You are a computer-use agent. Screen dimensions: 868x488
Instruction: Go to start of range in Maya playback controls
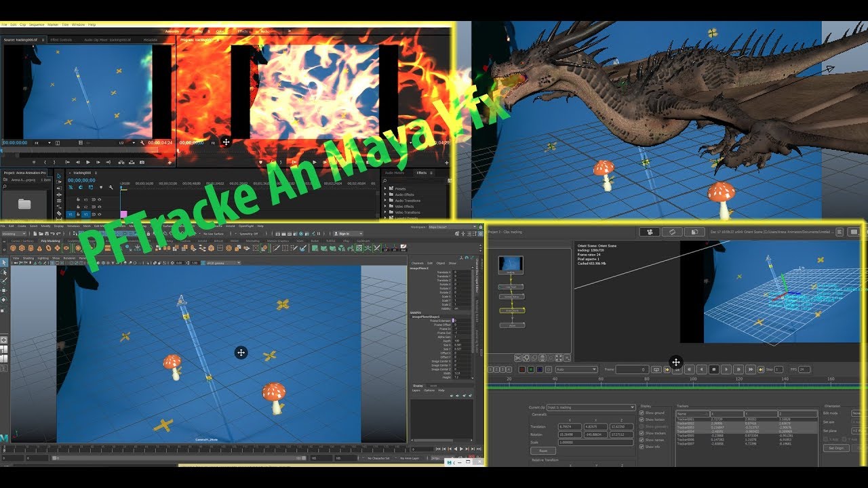pos(438,449)
